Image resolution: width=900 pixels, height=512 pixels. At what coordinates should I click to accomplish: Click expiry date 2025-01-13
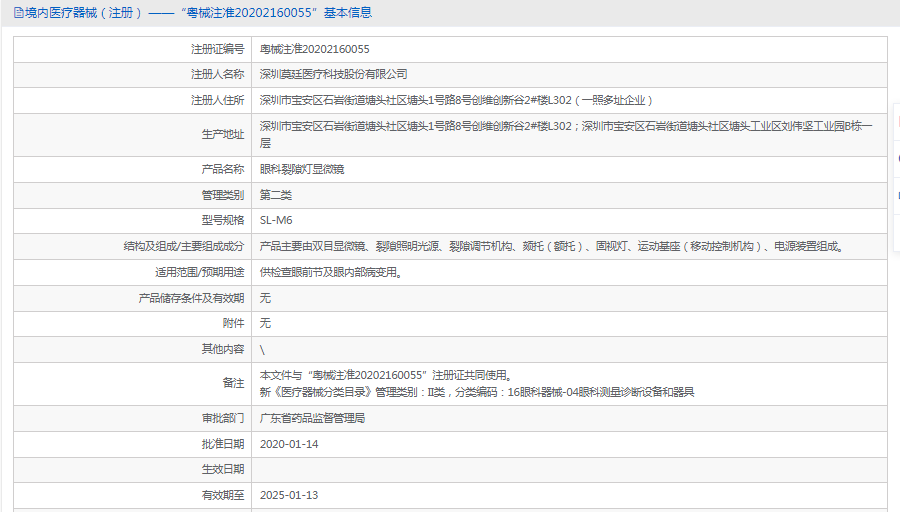[289, 495]
